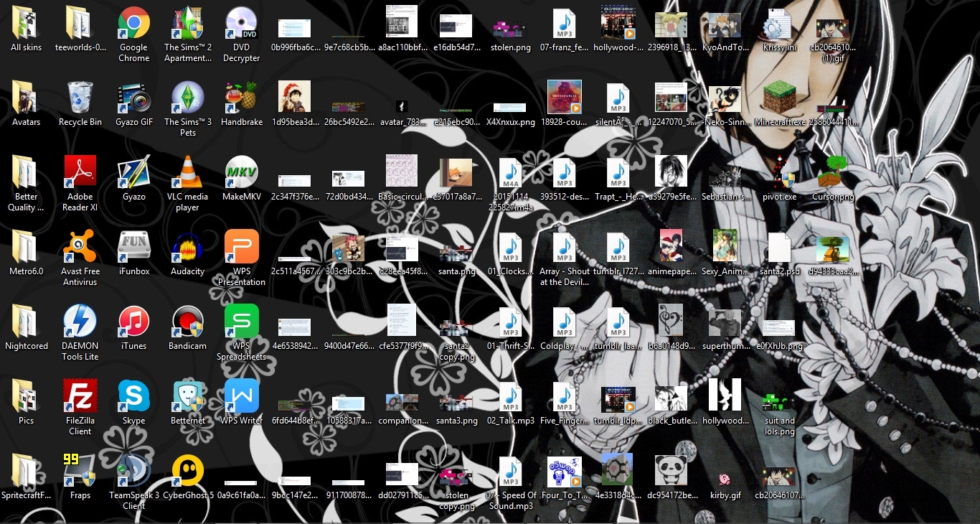
Task: Select the stolen copy.png file
Action: (x=456, y=477)
